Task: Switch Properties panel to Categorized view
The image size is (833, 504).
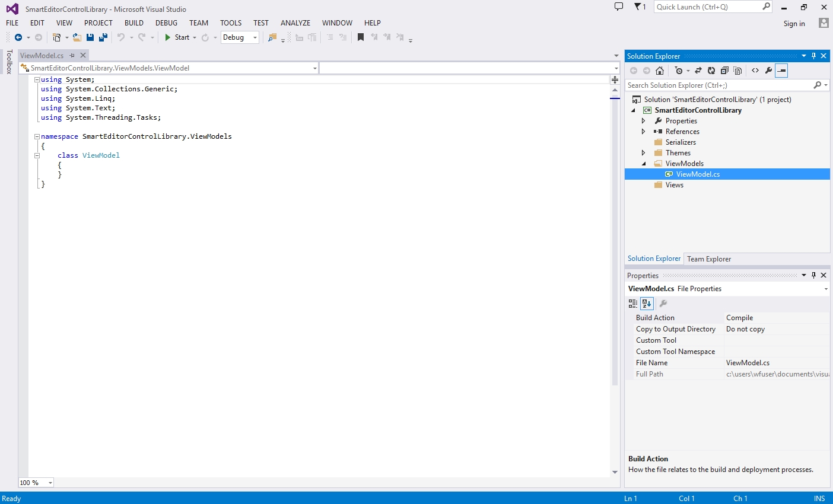Action: (x=632, y=304)
